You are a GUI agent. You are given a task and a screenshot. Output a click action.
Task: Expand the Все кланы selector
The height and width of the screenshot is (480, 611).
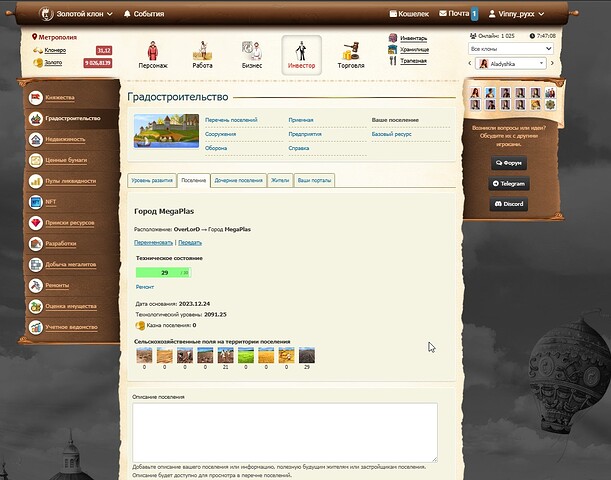[x=510, y=48]
